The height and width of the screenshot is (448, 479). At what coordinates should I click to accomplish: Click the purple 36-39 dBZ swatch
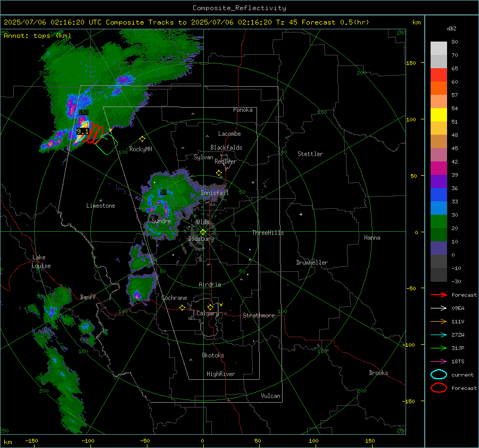click(439, 182)
